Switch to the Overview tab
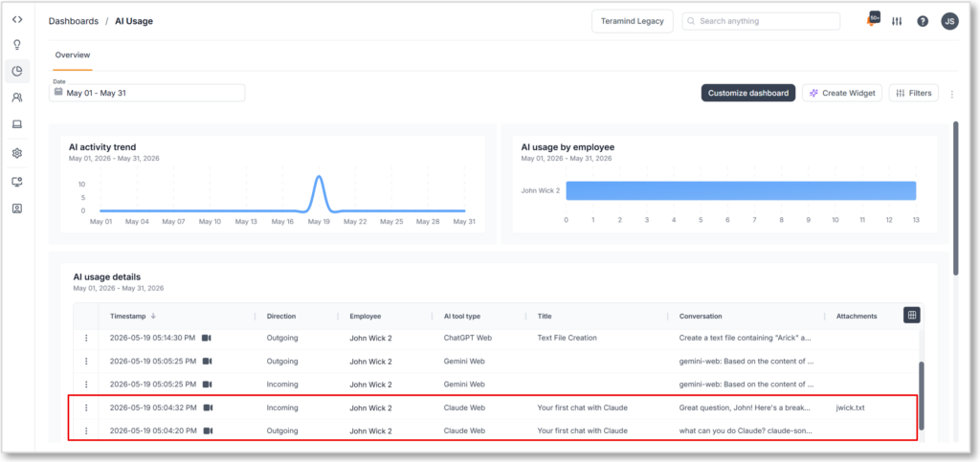 click(x=73, y=55)
